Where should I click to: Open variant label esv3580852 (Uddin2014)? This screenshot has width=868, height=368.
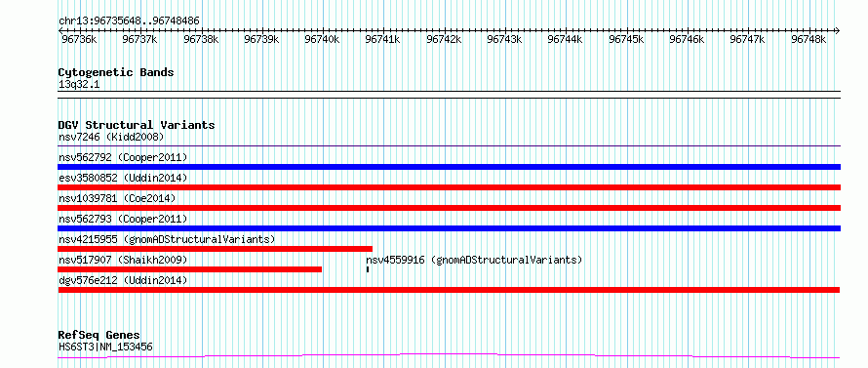(x=123, y=178)
